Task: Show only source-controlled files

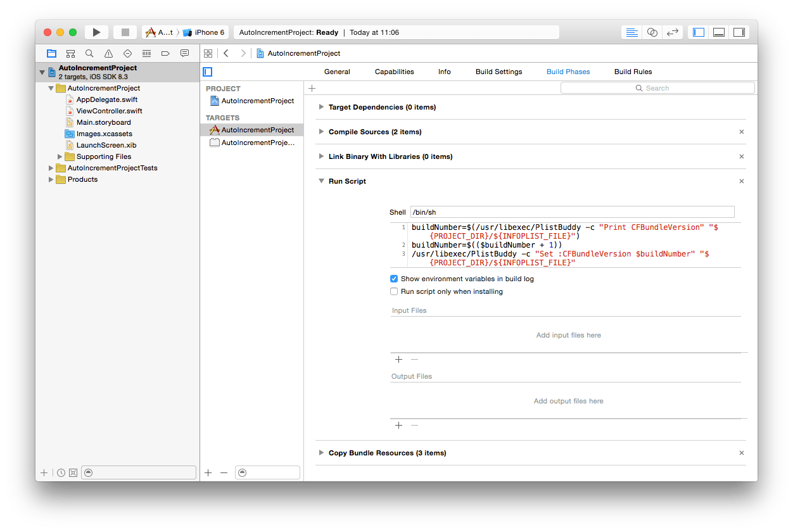Action: (x=73, y=472)
